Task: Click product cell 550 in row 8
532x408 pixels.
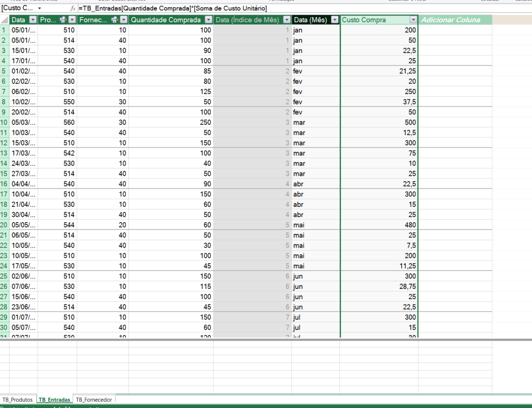Action: pyautogui.click(x=57, y=102)
